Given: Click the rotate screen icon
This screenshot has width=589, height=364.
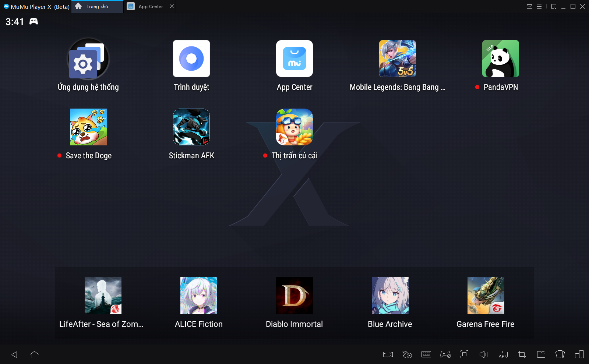Looking at the screenshot, I should [560, 354].
